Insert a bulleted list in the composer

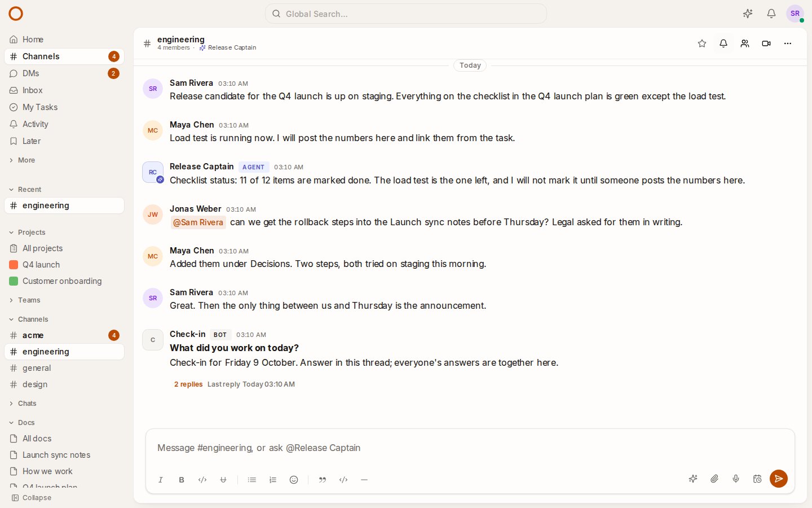point(252,480)
